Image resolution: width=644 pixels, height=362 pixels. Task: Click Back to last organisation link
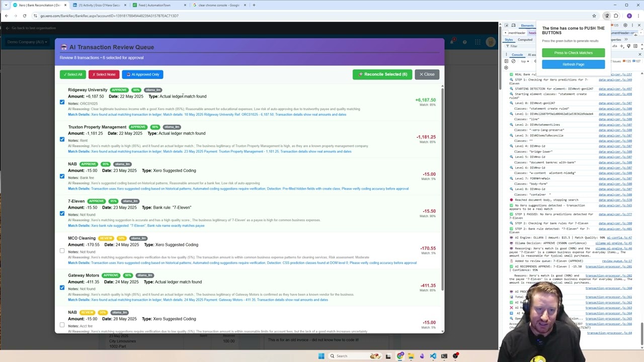tap(31, 28)
